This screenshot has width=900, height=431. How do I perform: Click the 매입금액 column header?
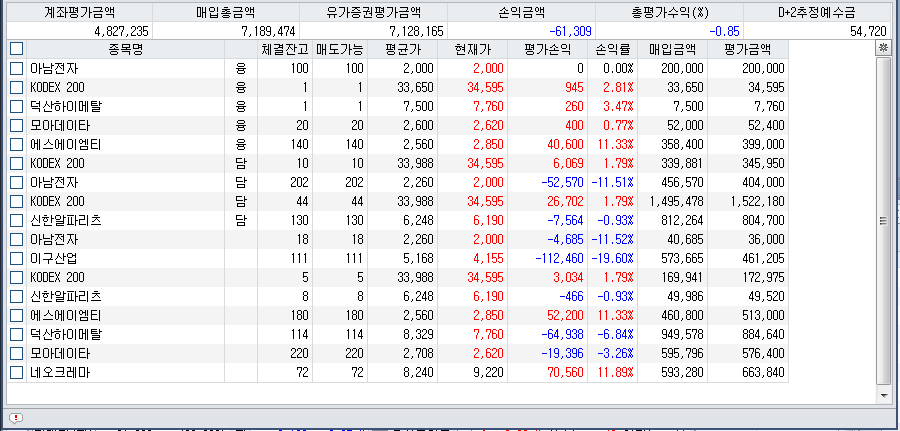[x=671, y=49]
